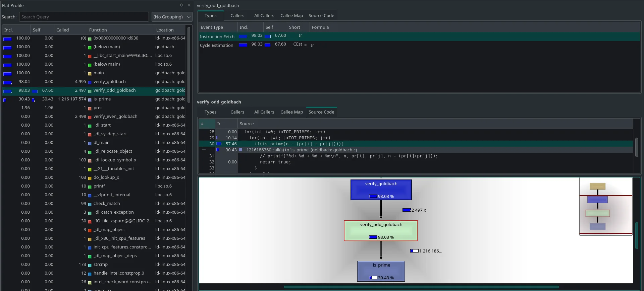Click the Search Query field
Image resolution: width=644 pixels, height=291 pixels.
tap(84, 17)
